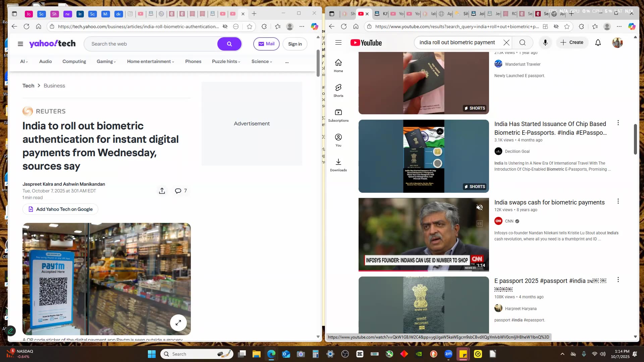This screenshot has width=644, height=362.
Task: Open YouTube hamburger guide menu
Action: click(338, 43)
